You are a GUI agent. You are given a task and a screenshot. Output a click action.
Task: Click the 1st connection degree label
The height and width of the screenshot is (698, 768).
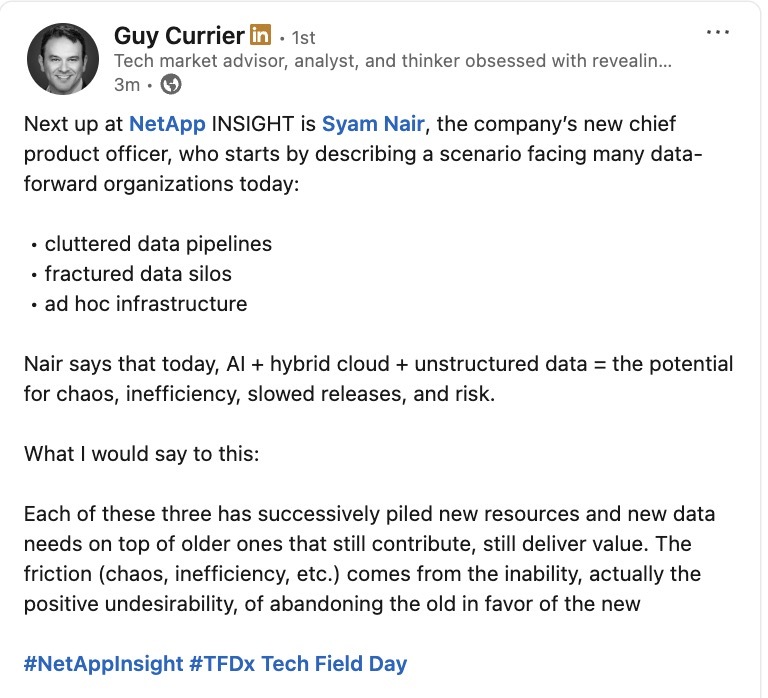301,38
